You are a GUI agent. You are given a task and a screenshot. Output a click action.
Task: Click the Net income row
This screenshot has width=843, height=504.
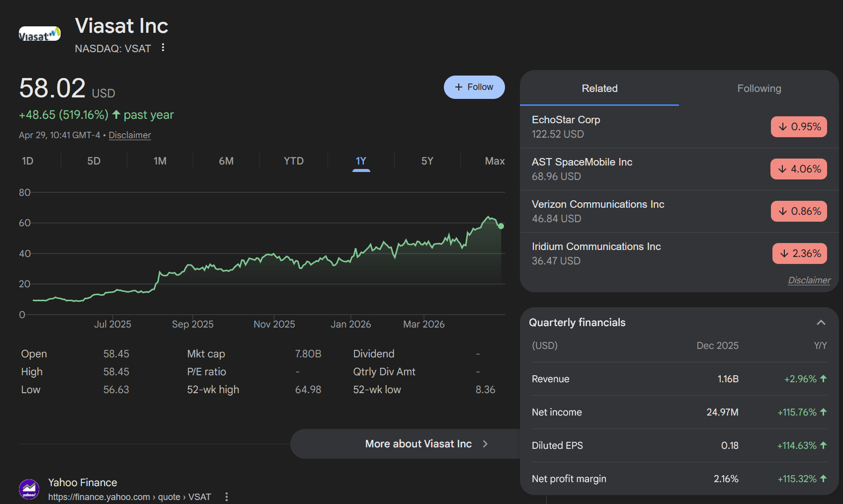[679, 412]
